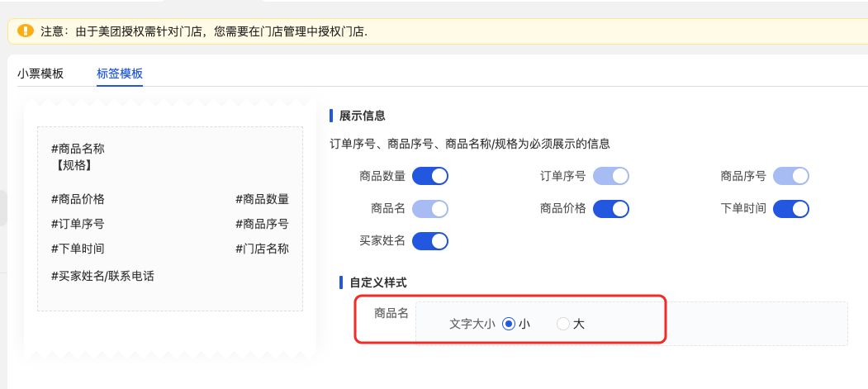Click #商品数量 in the label preview
Image resolution: width=868 pixels, height=389 pixels.
click(262, 199)
